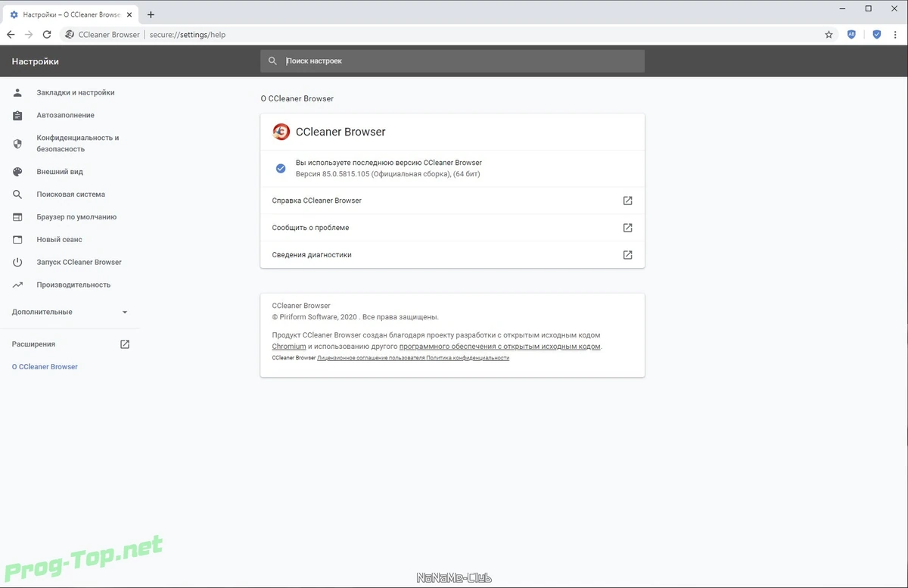Screen dimensions: 908x588
Task: Click the CCleaner Browser site info icon
Action: point(70,35)
